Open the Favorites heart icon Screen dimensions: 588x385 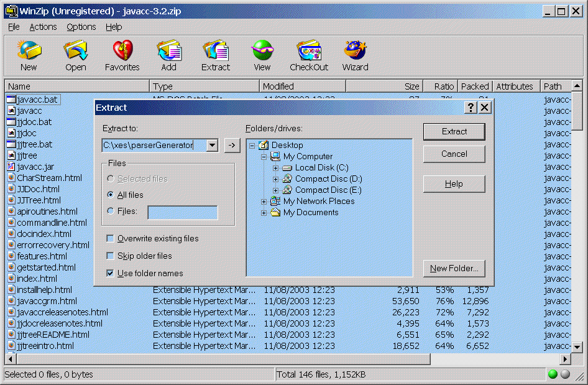pos(122,51)
